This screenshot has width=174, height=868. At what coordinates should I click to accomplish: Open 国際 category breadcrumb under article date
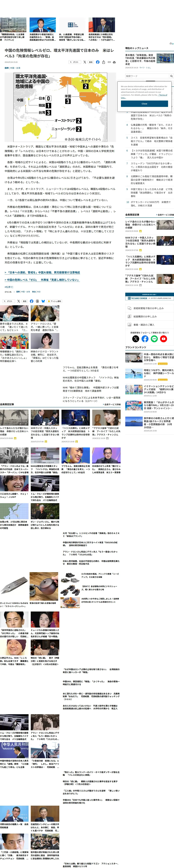(x=7, y=68)
